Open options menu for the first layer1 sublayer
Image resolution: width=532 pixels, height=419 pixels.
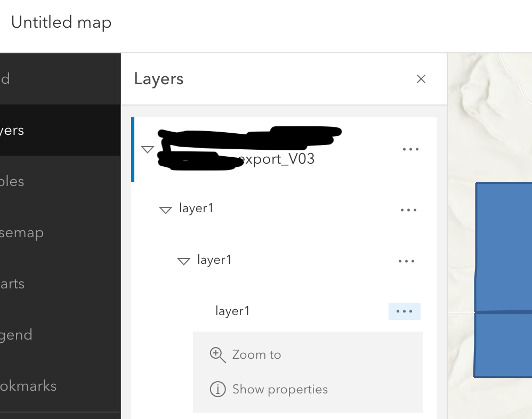tap(408, 209)
